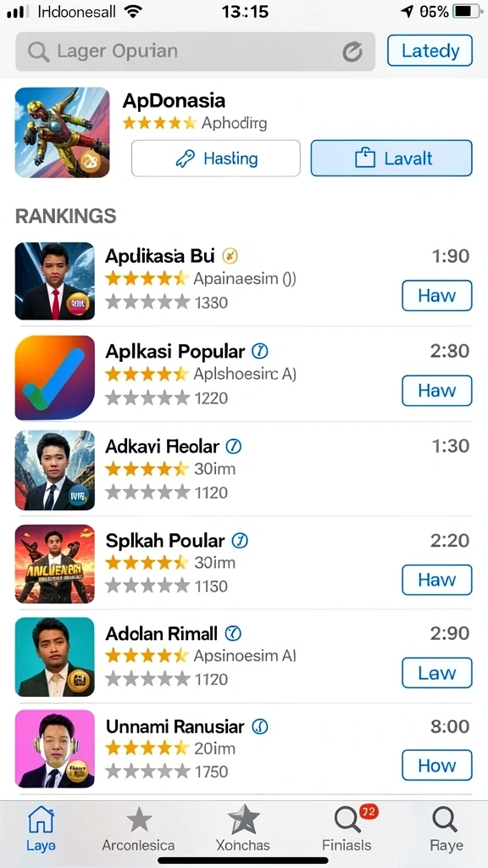Viewport: 488px width, 868px height.
Task: Tap How button for Unnami Ranusiar
Action: coord(437,765)
